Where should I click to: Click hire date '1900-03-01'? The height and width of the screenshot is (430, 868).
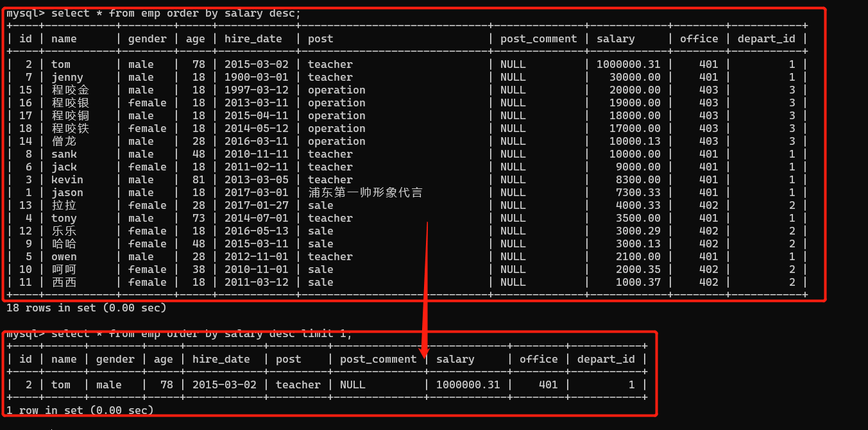tap(257, 77)
